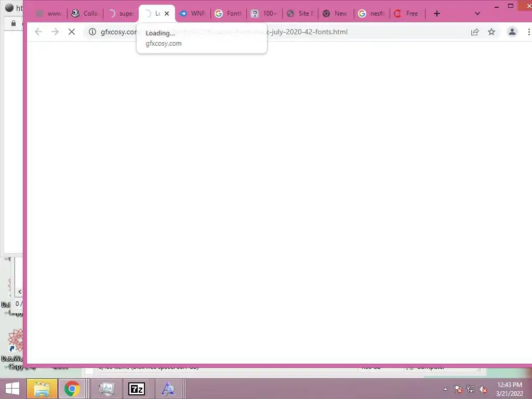The height and width of the screenshot is (399, 532).
Task: Open 7-Zip from the taskbar
Action: click(x=137, y=389)
